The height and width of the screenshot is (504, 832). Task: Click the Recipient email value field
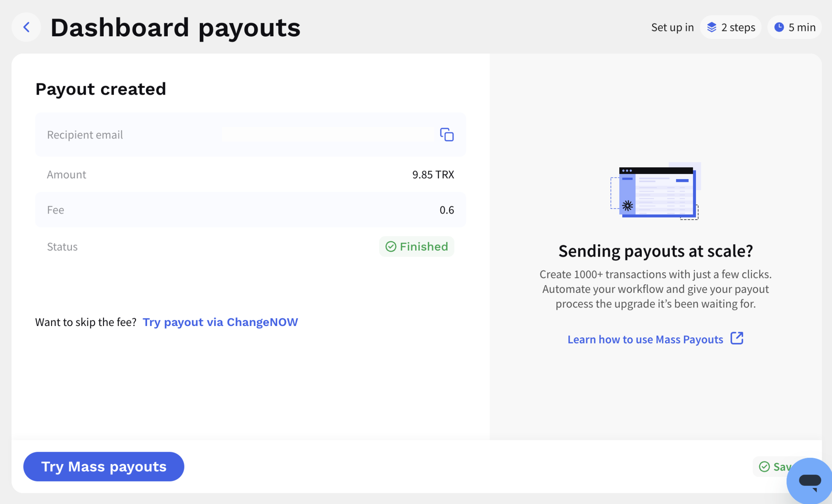coord(328,135)
